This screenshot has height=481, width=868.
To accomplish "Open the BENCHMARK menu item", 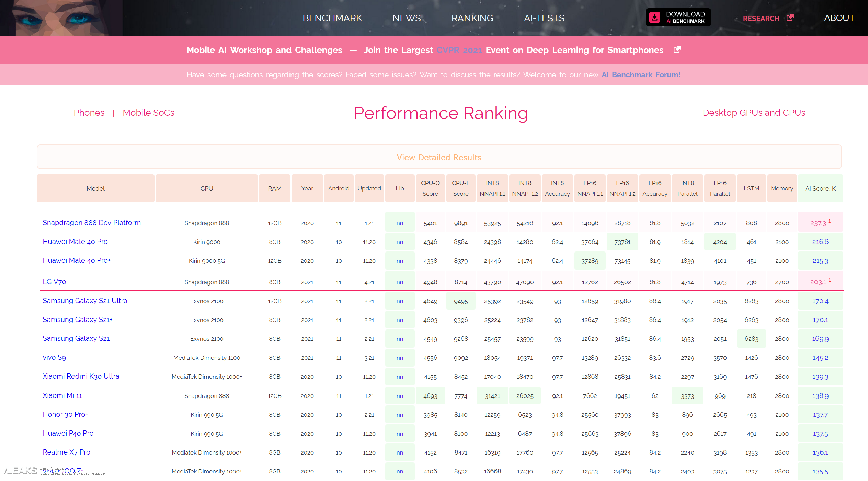I will coord(332,18).
